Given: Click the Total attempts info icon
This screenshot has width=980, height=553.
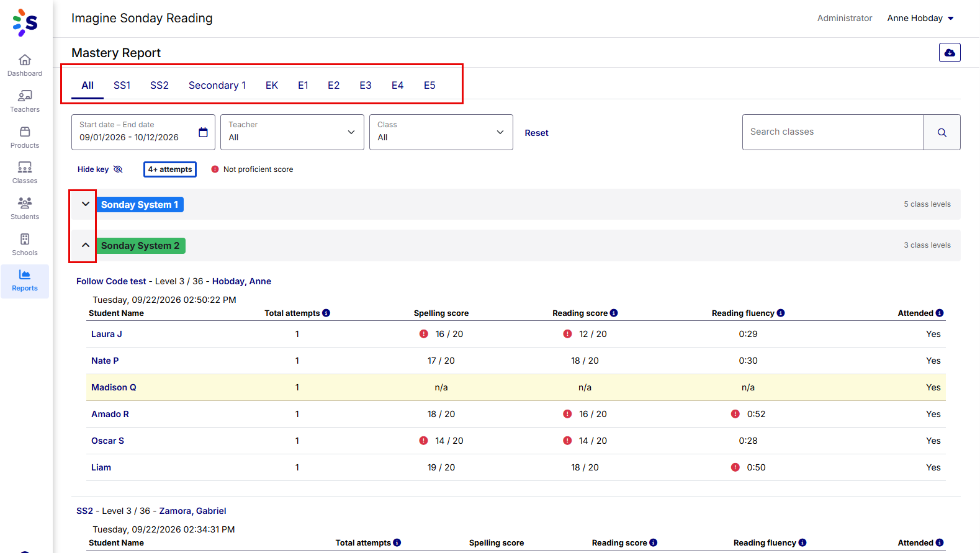Looking at the screenshot, I should click(326, 313).
